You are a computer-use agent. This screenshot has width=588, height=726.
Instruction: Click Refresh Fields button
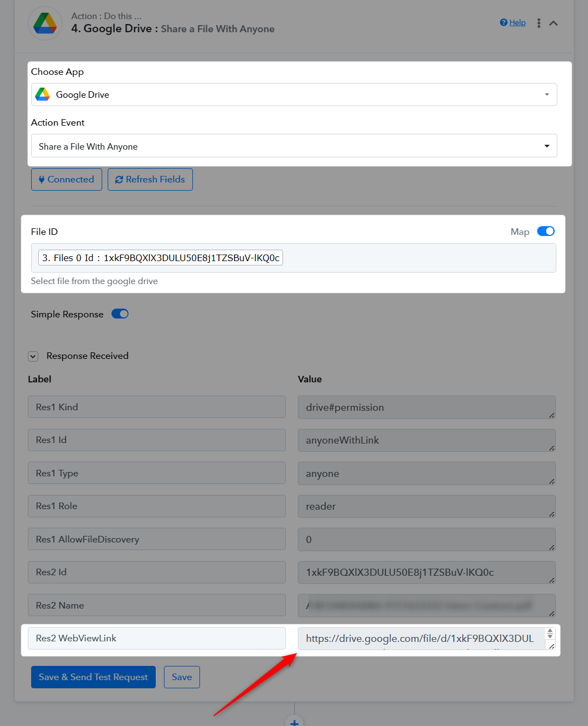(x=150, y=179)
